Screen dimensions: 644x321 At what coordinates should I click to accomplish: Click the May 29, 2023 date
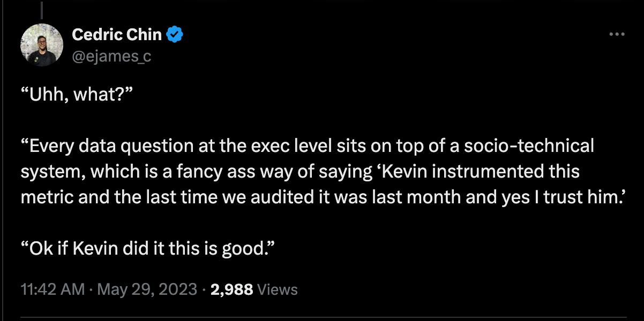(x=147, y=290)
